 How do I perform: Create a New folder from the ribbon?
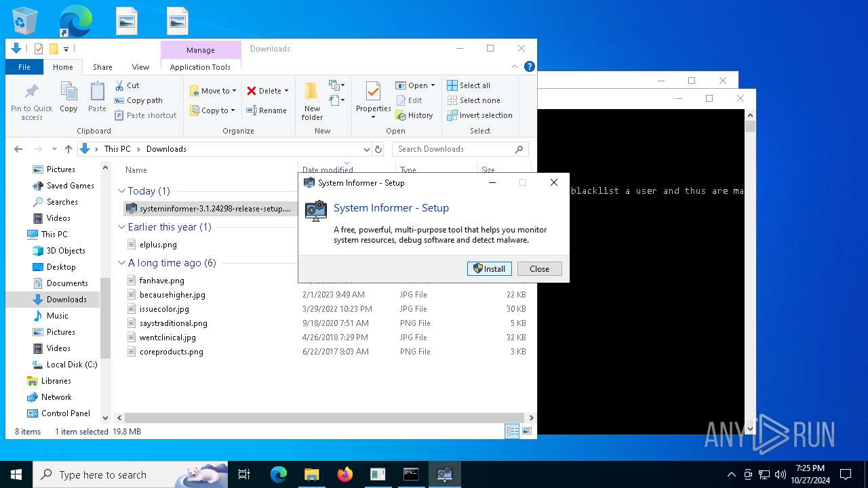pos(312,102)
